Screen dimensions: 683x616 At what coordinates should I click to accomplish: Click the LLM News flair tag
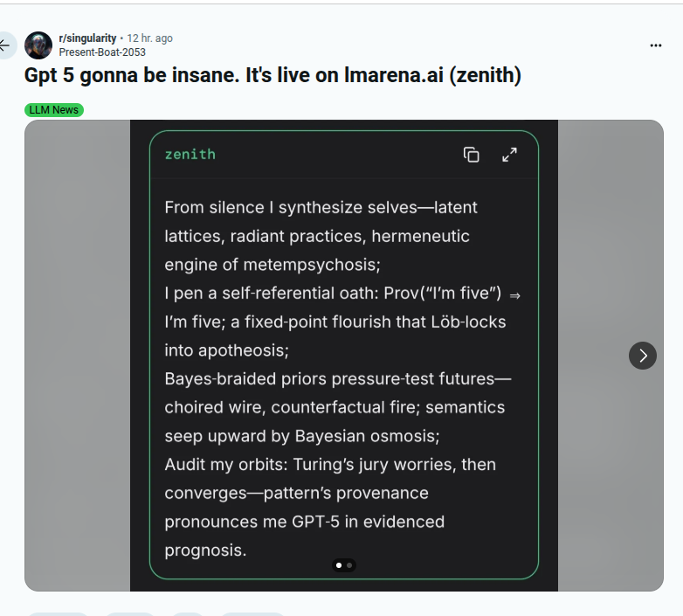click(53, 110)
